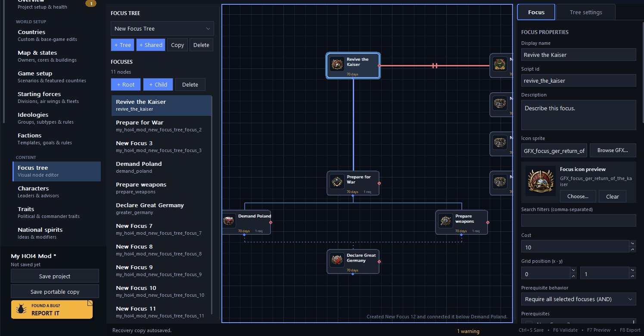
Task: Click the lower arrow of the Cost stepper
Action: coord(632,249)
